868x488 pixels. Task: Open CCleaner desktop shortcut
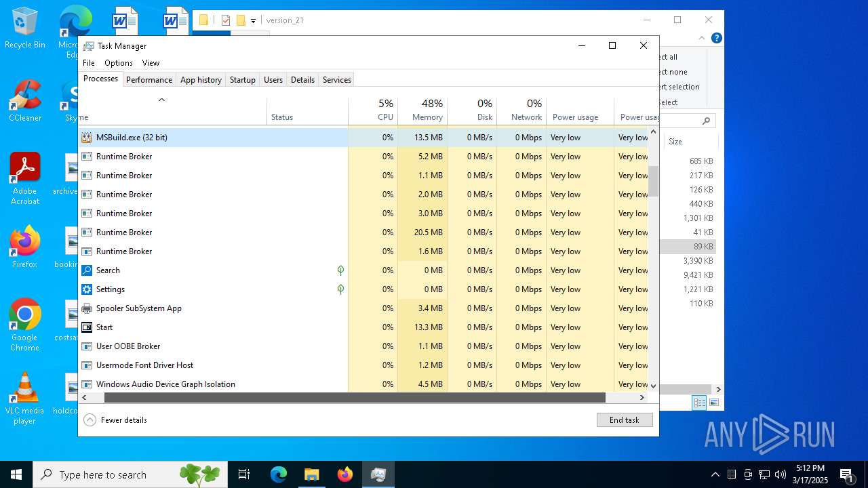pyautogui.click(x=25, y=101)
